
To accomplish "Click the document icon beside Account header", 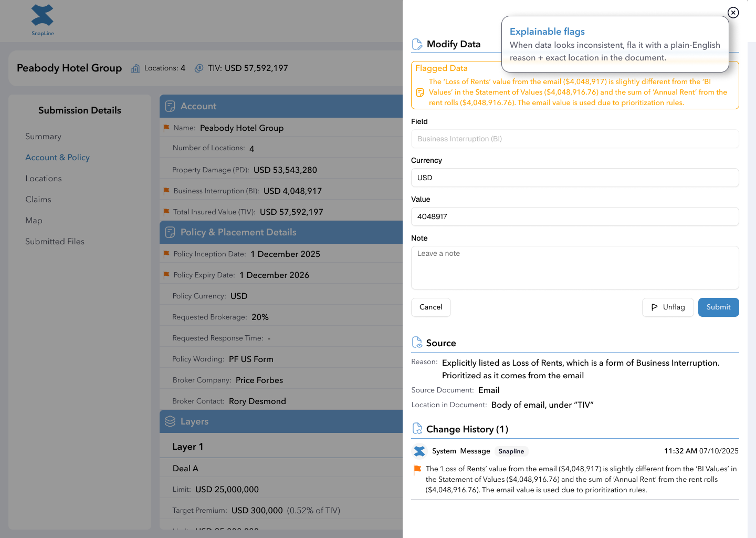I will pyautogui.click(x=170, y=106).
